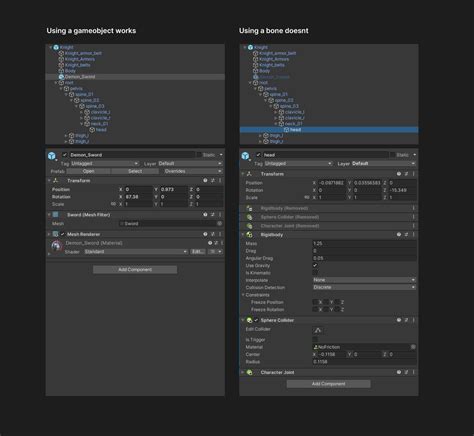Open help for Sword (Mesh Filter) component
This screenshot has height=436, width=474.
(x=205, y=215)
